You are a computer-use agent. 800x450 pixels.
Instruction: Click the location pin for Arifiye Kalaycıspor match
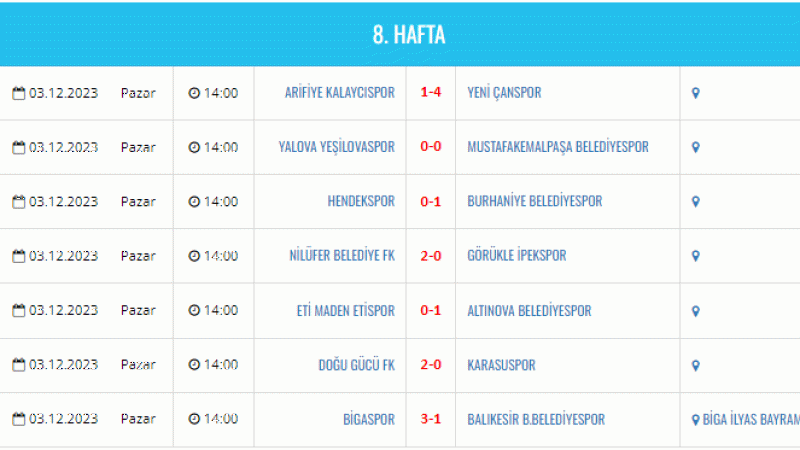coord(695,93)
